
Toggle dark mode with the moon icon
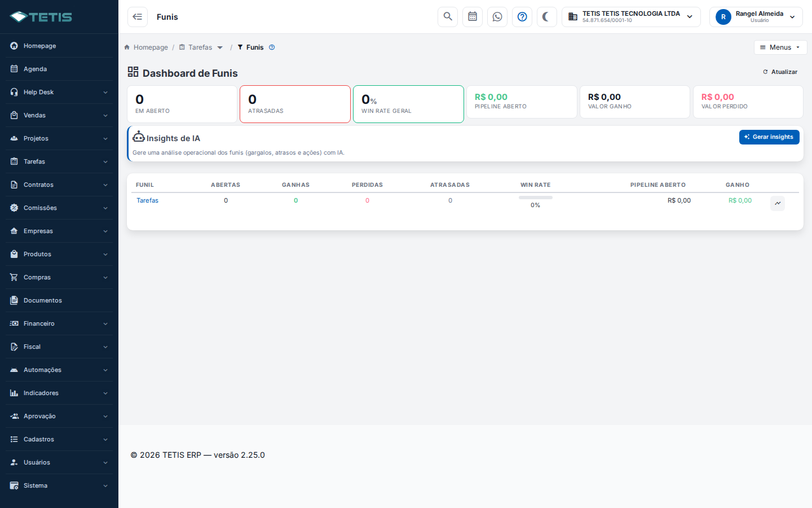point(547,17)
